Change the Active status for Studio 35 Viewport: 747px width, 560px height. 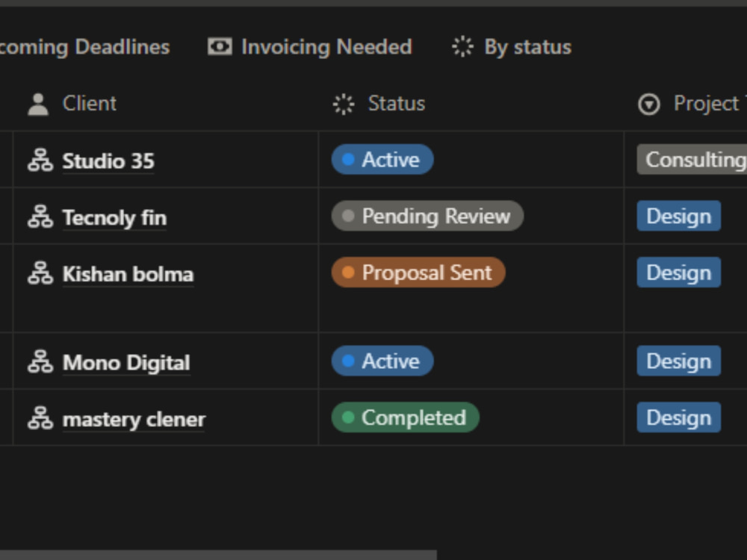382,160
